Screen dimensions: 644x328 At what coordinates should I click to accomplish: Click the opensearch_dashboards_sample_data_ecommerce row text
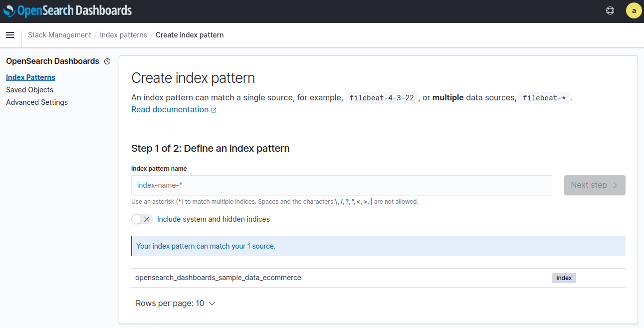218,278
